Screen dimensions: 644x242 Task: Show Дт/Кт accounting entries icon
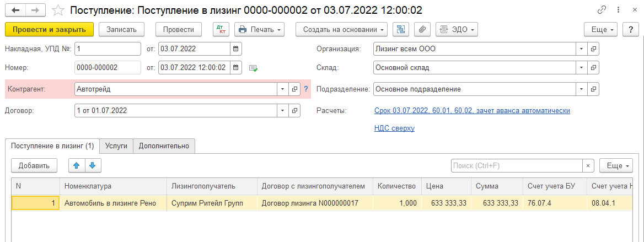(x=221, y=29)
